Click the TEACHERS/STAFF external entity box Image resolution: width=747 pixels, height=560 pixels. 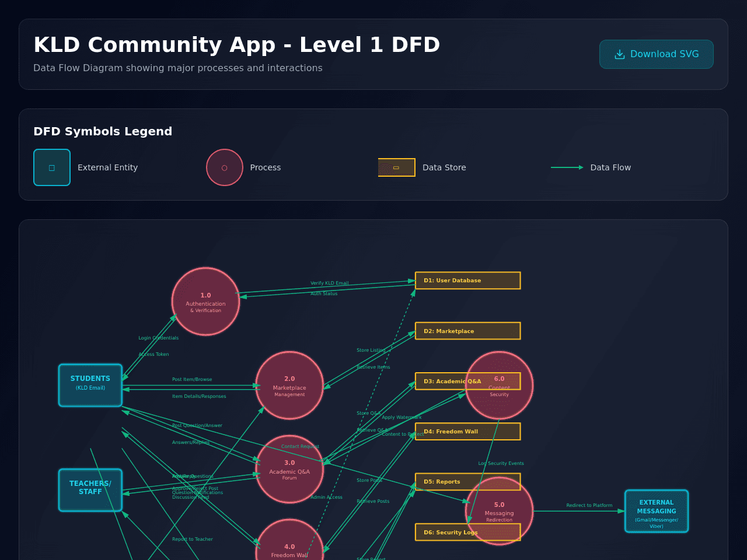(90, 490)
